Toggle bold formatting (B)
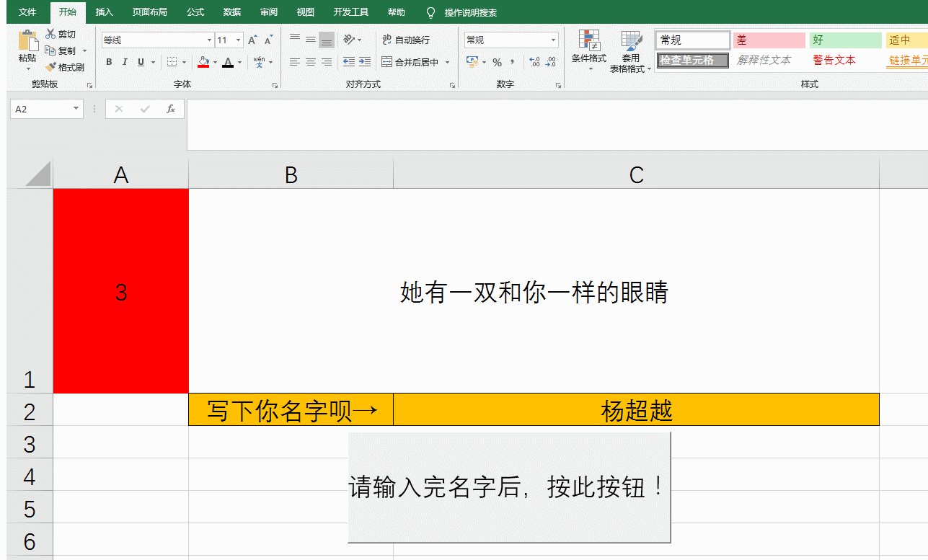 109,62
